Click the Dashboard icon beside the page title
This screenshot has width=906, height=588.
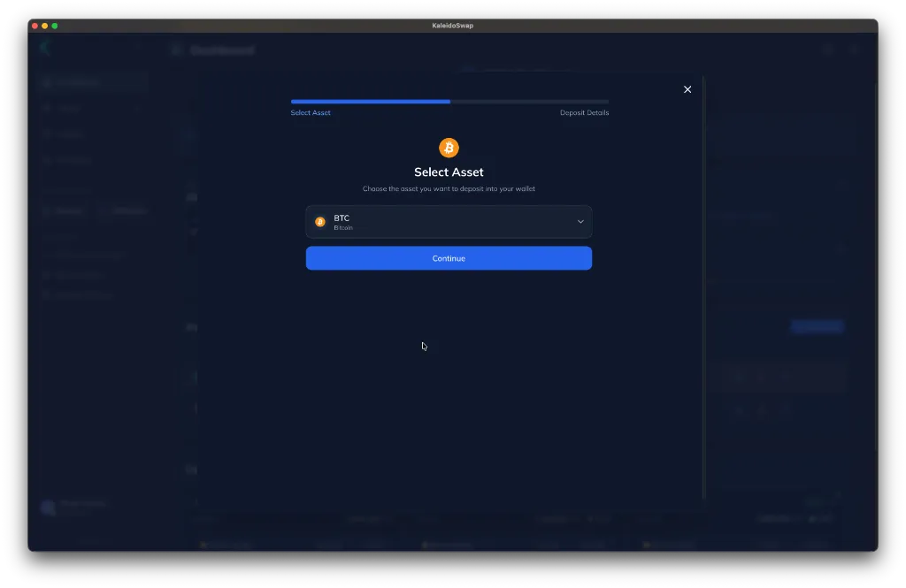click(176, 50)
